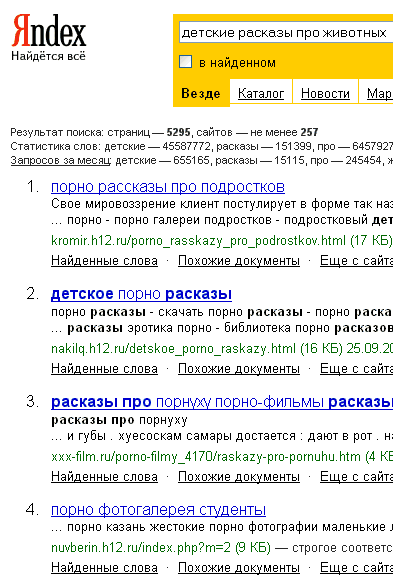Click 'Еще с сайта' under the third result
393x581 pixels.
pos(356,477)
